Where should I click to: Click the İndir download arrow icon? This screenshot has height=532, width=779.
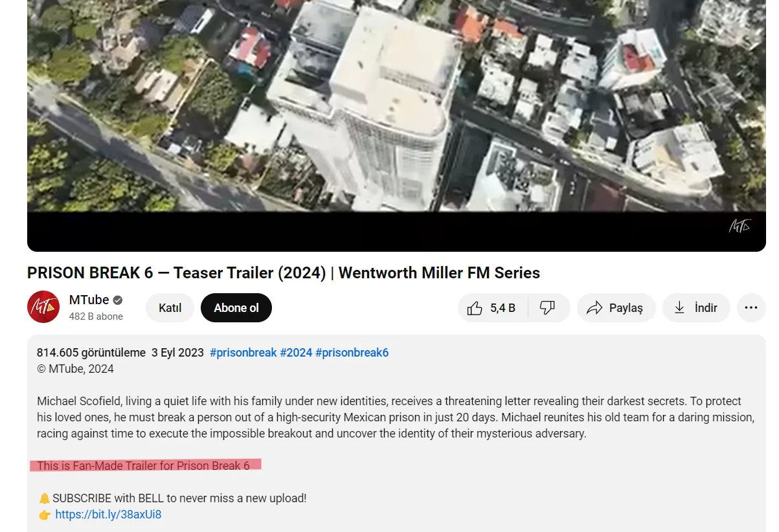tap(679, 308)
